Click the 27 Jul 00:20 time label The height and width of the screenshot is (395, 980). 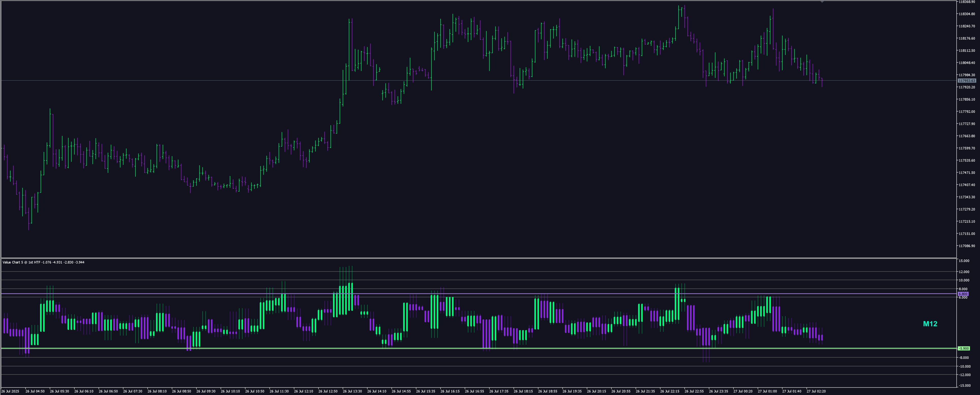tap(743, 391)
